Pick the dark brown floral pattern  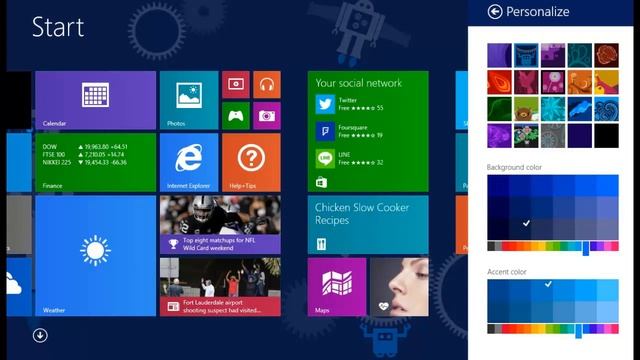[607, 55]
